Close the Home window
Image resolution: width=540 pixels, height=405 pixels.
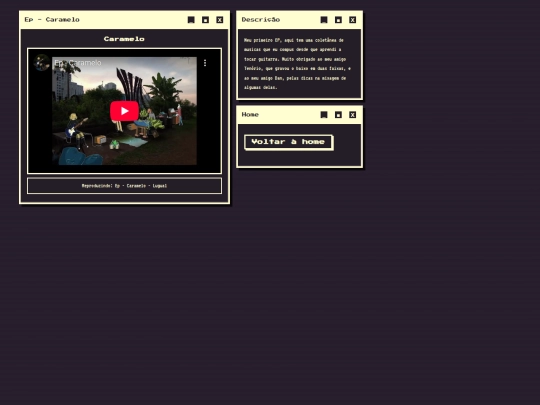(352, 115)
